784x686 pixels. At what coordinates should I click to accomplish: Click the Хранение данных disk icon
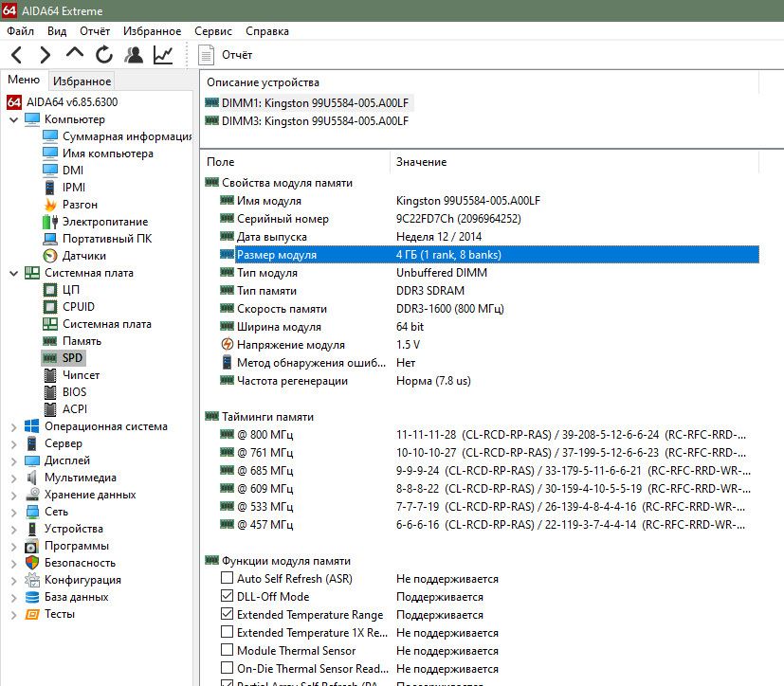[32, 495]
